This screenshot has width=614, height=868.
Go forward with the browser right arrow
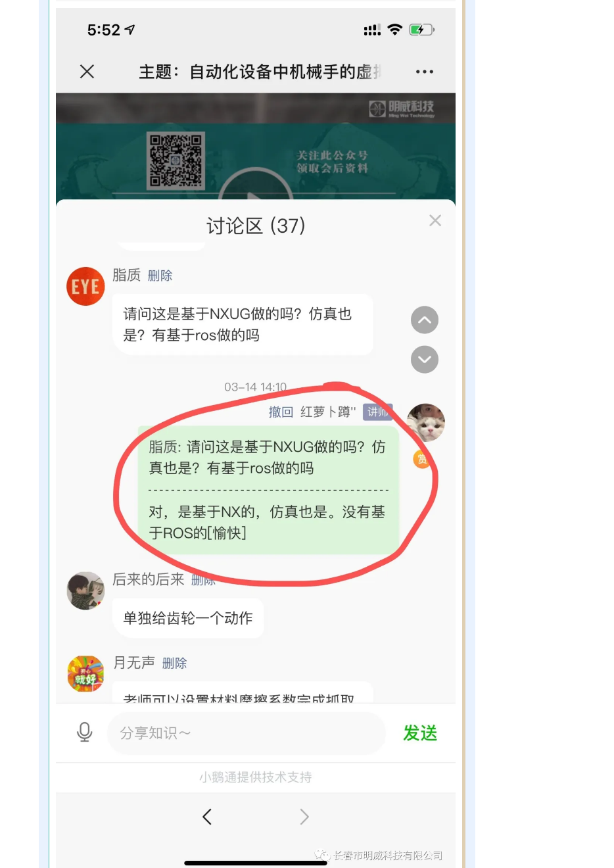click(x=304, y=817)
